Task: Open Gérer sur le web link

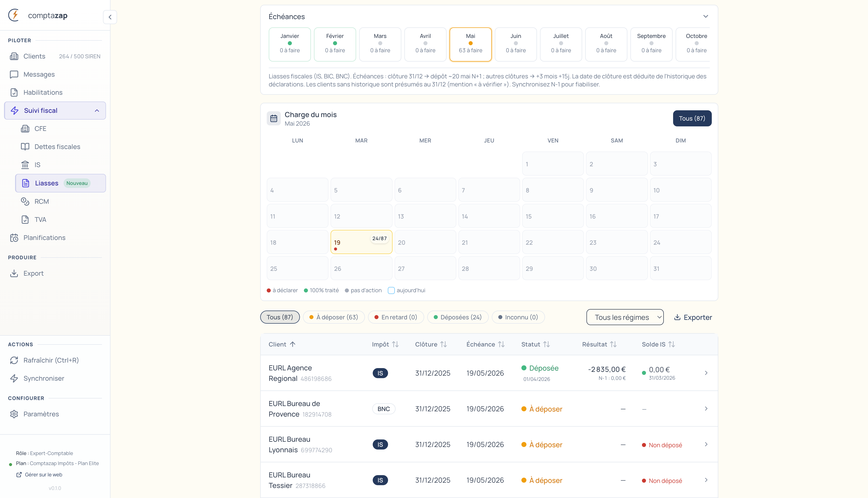Action: [x=43, y=475]
